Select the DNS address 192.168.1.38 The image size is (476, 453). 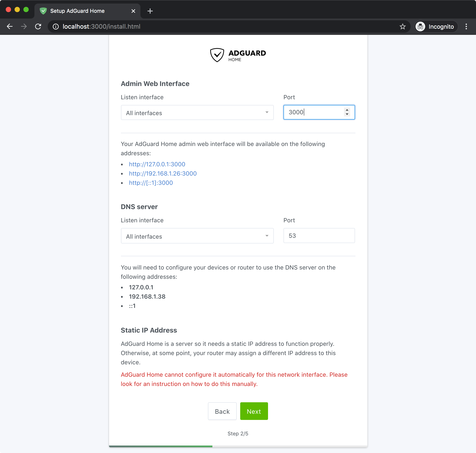point(147,297)
